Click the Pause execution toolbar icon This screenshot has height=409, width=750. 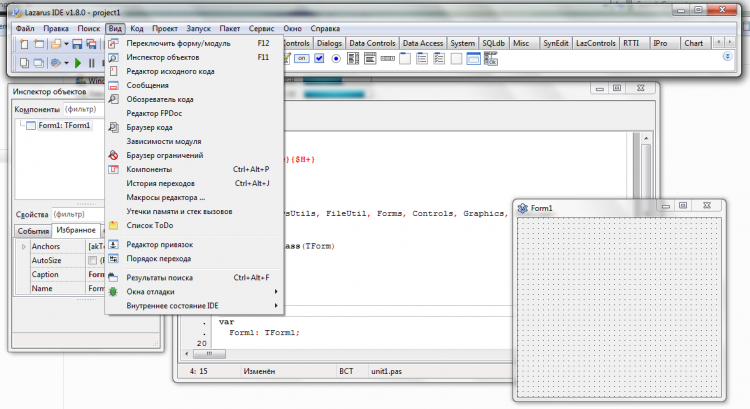[x=93, y=62]
